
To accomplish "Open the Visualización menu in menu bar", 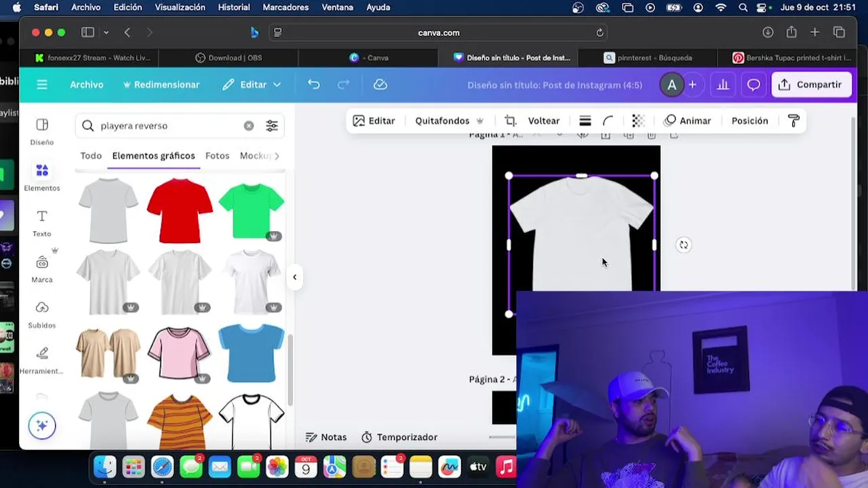I will [x=180, y=7].
